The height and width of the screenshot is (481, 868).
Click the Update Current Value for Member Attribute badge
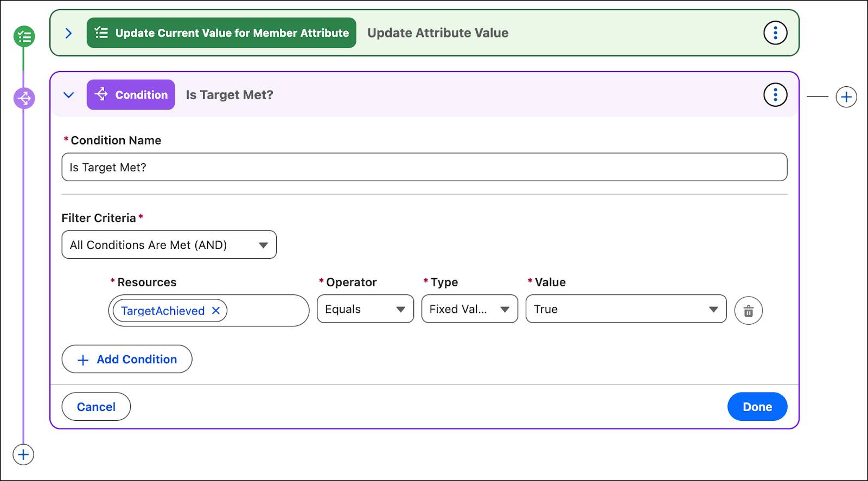[x=221, y=33]
